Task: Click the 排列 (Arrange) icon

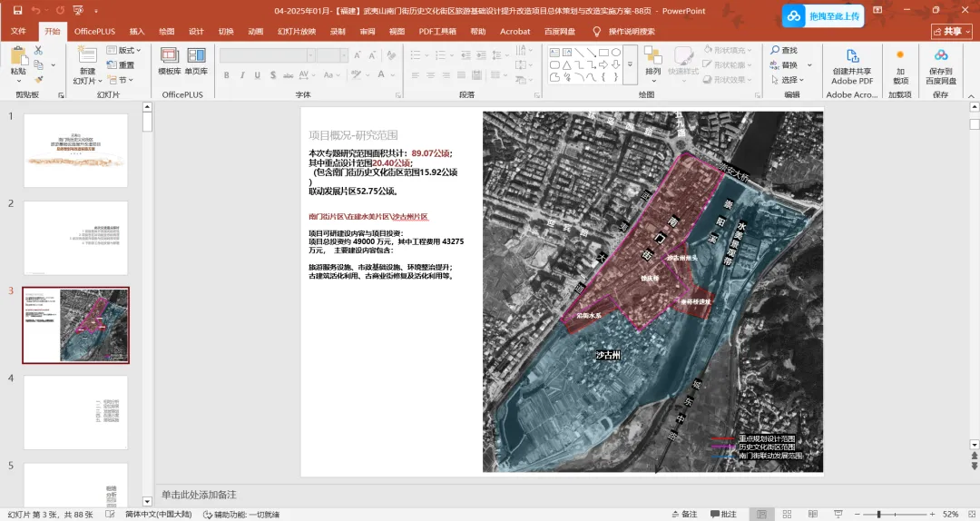Action: tap(653, 57)
